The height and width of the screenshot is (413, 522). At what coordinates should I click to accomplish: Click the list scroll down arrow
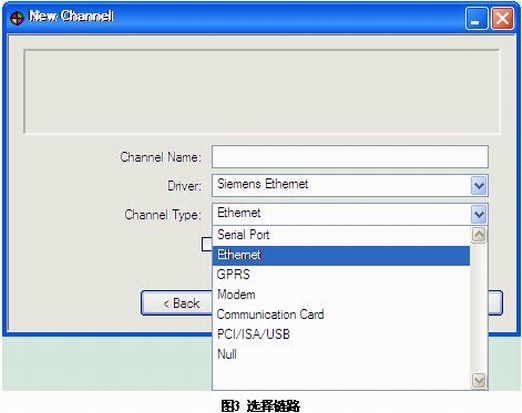click(479, 380)
